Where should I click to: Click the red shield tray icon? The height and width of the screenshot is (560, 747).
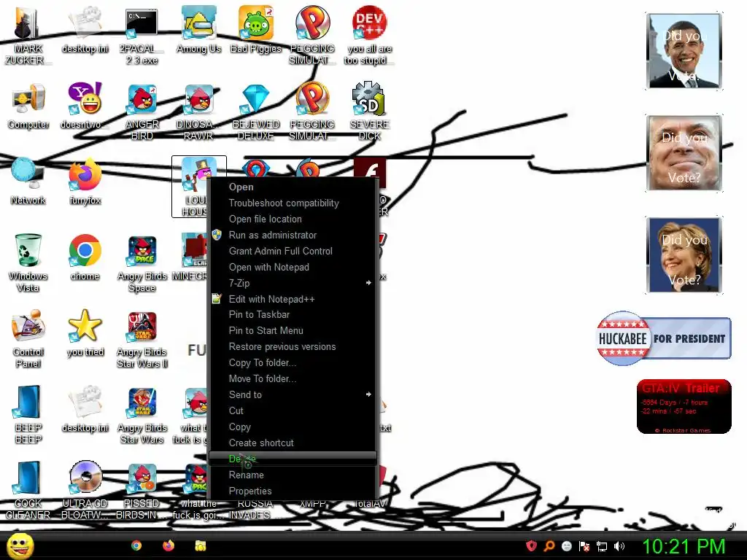(x=531, y=546)
